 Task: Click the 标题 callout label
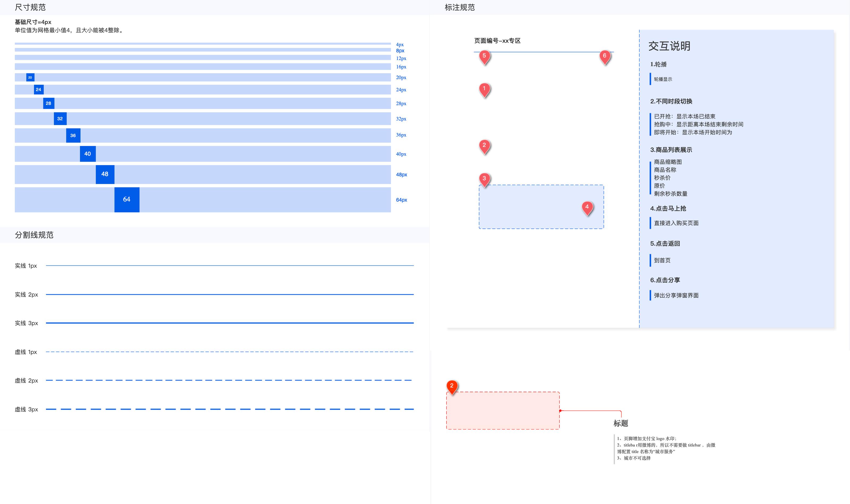(x=621, y=423)
